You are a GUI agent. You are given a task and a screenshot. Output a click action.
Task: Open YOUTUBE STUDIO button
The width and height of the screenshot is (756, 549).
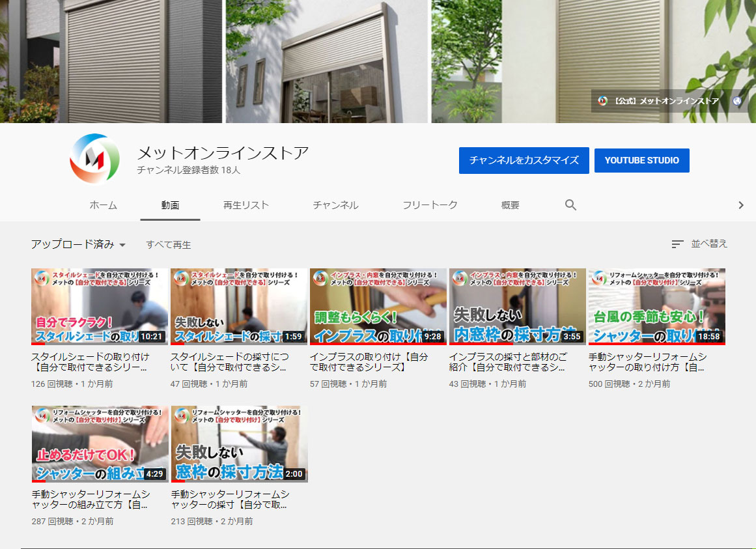coord(641,160)
